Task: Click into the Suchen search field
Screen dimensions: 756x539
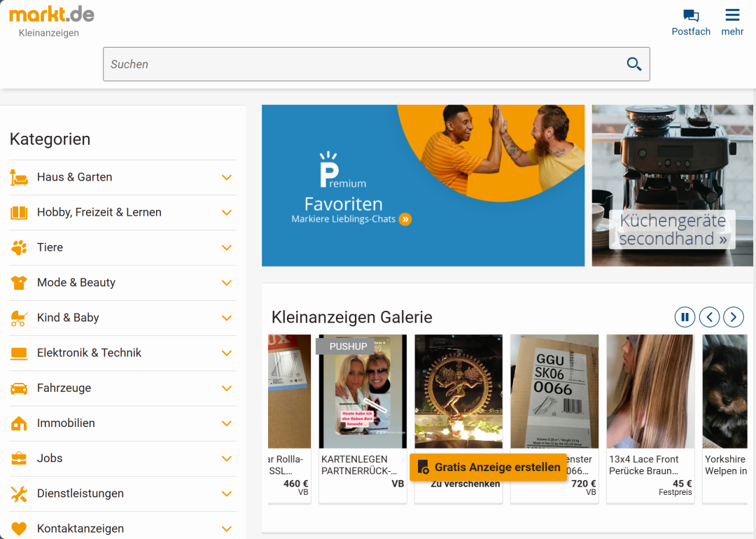Action: [x=364, y=64]
